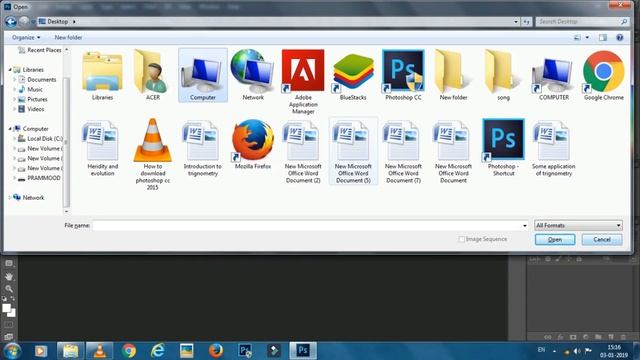Click the Cancel button
640x360 pixels.
coord(602,240)
